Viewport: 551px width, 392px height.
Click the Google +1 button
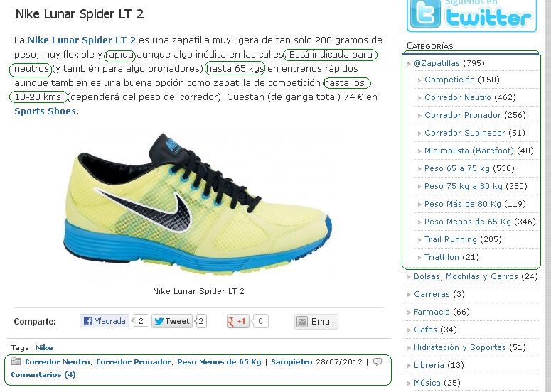click(237, 321)
